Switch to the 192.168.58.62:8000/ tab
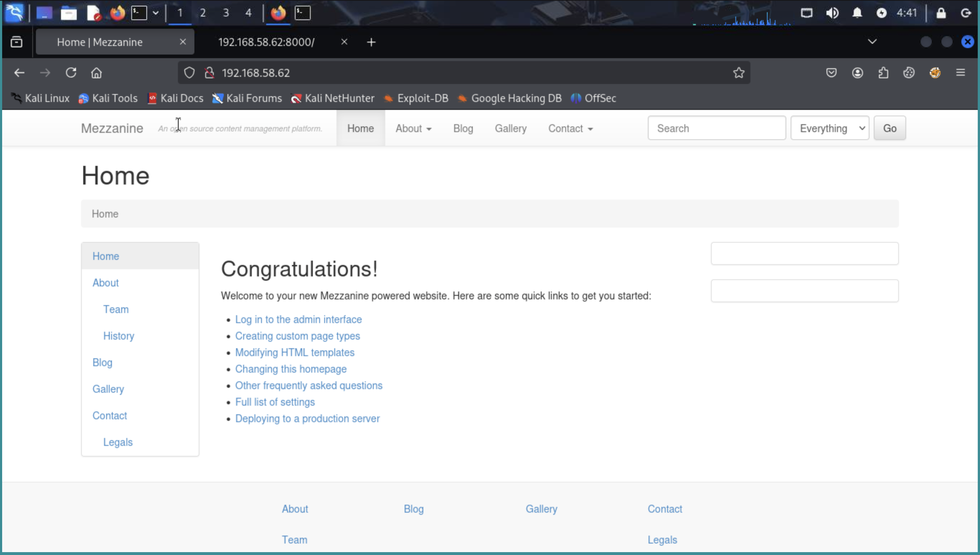Screen dimensions: 980x555 266,42
